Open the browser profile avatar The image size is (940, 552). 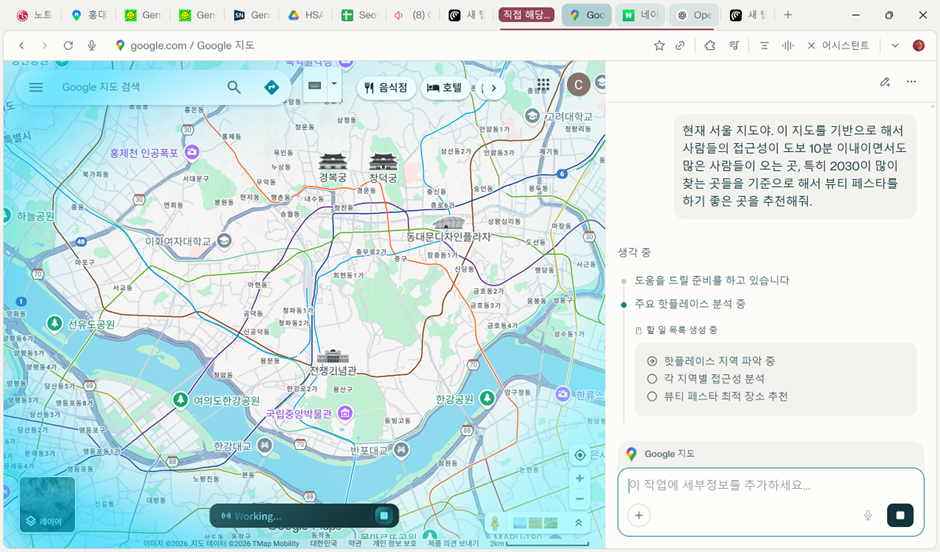coord(918,46)
